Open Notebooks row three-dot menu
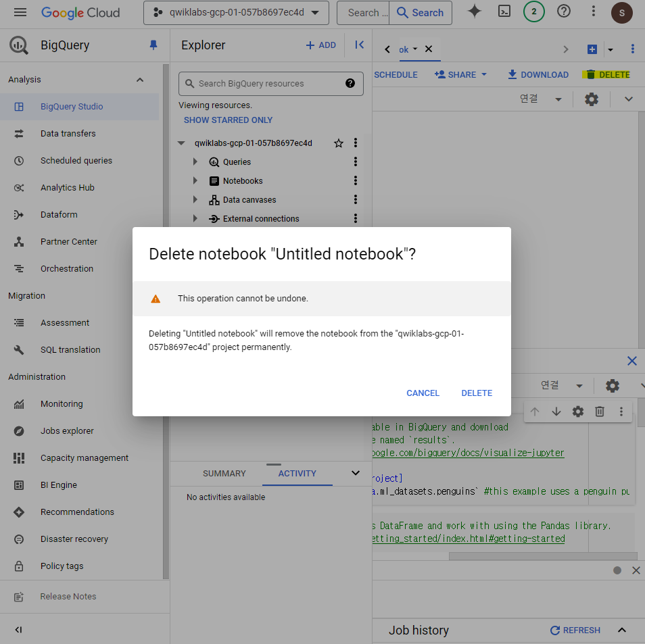 (356, 180)
